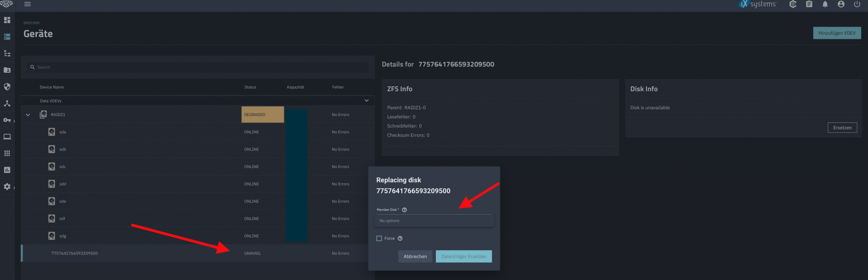The height and width of the screenshot is (280, 868).
Task: Click the TrueNAS logo in corner
Action: (6, 4)
